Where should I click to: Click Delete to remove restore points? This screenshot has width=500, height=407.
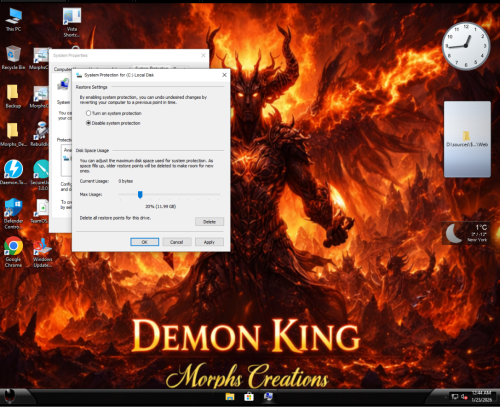[209, 222]
